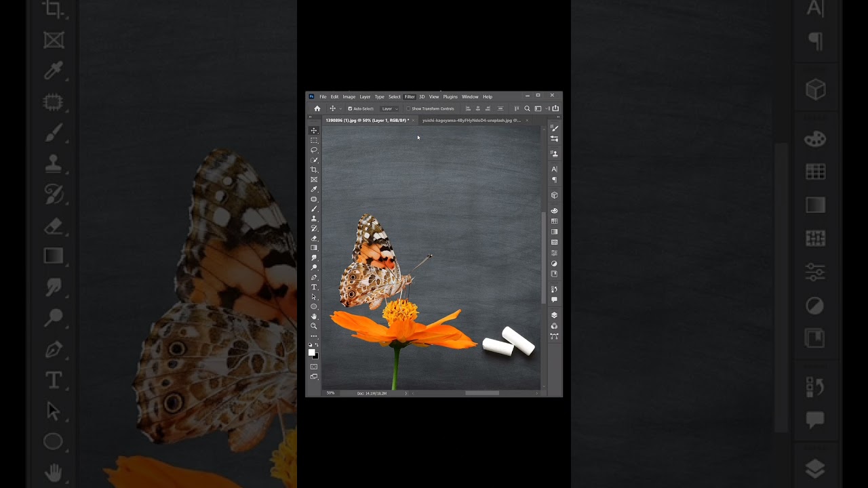Click Align right edges button
This screenshot has width=868, height=488.
click(488, 108)
